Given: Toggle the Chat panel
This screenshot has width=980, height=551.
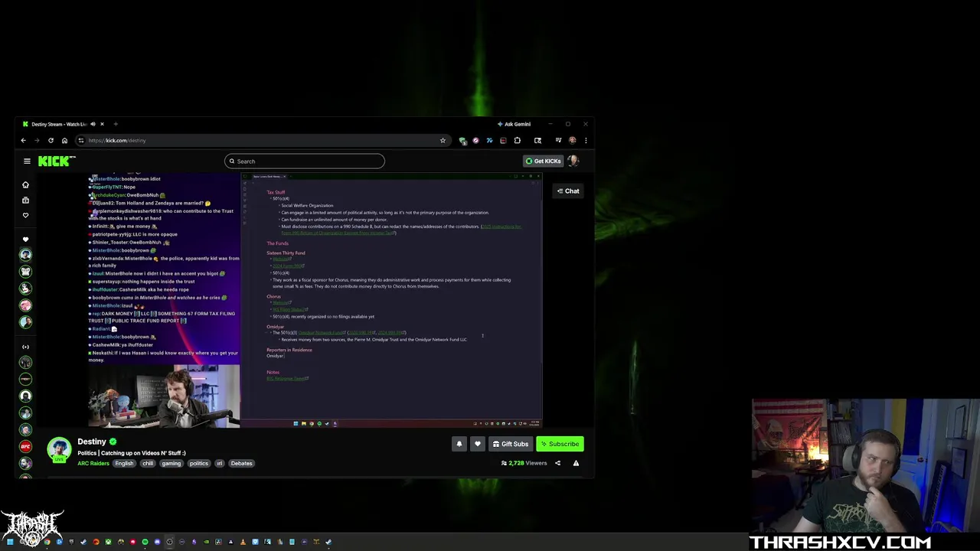Looking at the screenshot, I should point(568,191).
